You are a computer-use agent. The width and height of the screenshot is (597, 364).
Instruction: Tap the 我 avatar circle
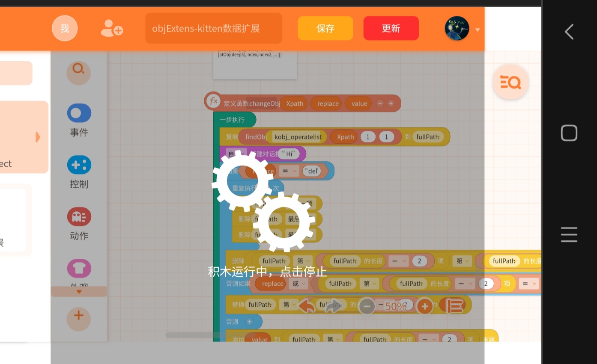[65, 28]
